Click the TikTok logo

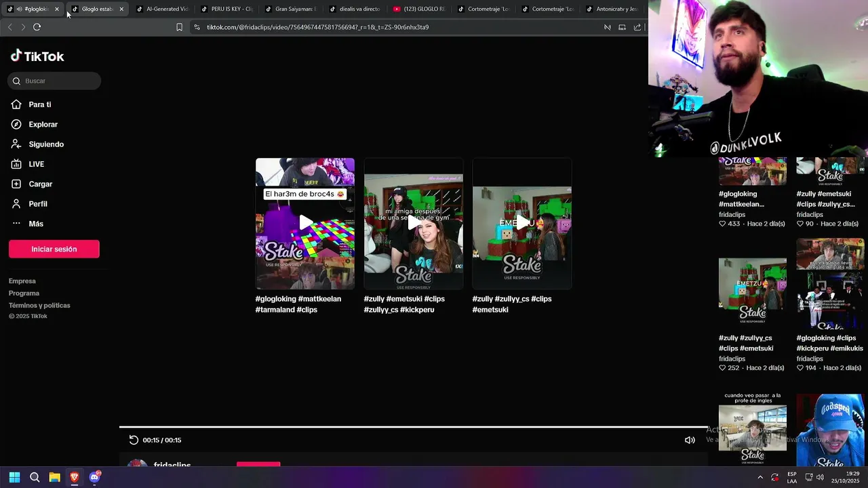coord(37,56)
